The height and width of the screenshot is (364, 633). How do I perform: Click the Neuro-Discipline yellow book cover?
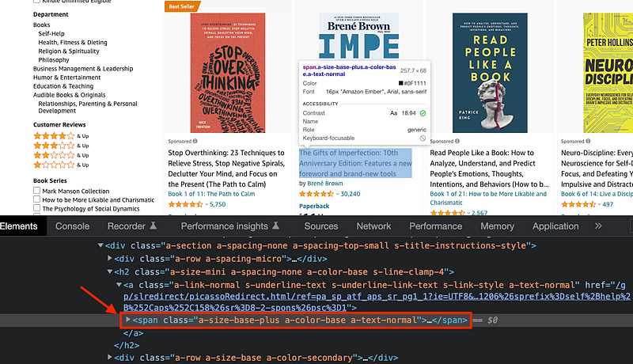point(608,73)
